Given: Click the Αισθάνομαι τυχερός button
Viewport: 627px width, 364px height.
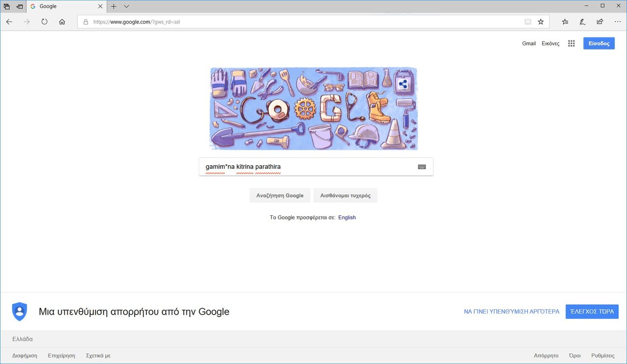Looking at the screenshot, I should tap(345, 195).
